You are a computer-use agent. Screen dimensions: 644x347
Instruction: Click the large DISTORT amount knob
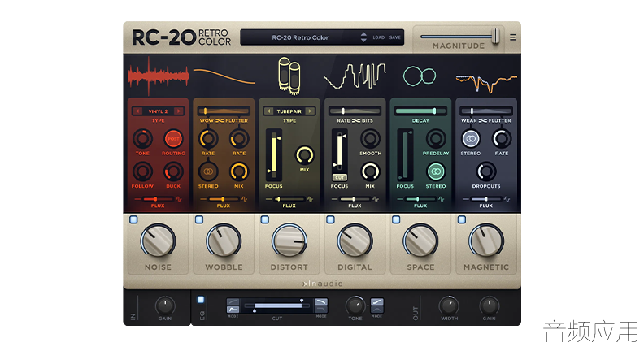(x=289, y=241)
